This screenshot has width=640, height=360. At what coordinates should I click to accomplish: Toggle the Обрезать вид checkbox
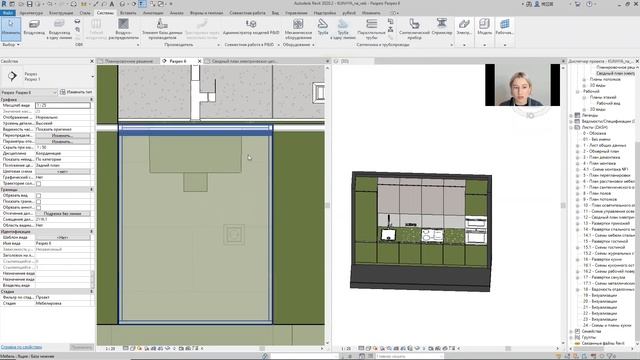38,196
